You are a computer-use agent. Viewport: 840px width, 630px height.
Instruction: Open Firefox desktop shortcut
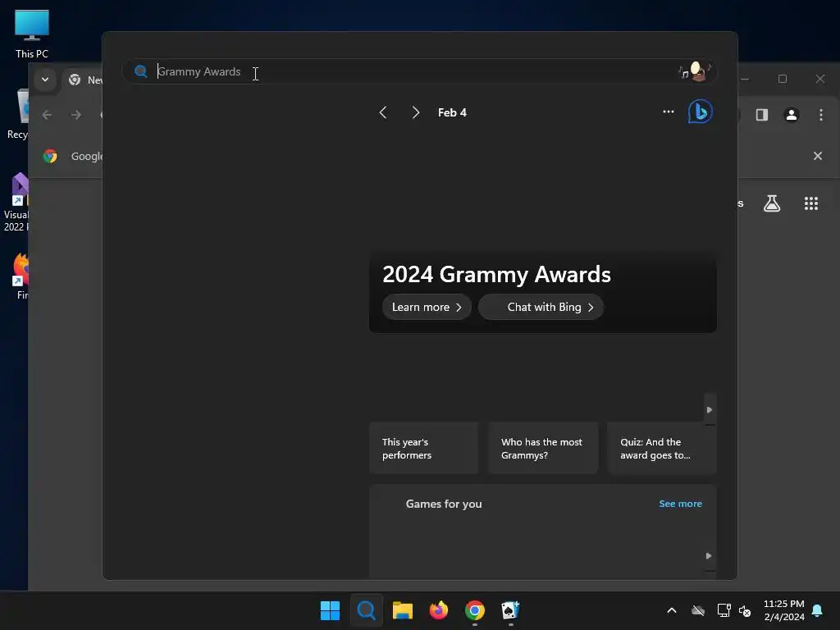point(21,276)
